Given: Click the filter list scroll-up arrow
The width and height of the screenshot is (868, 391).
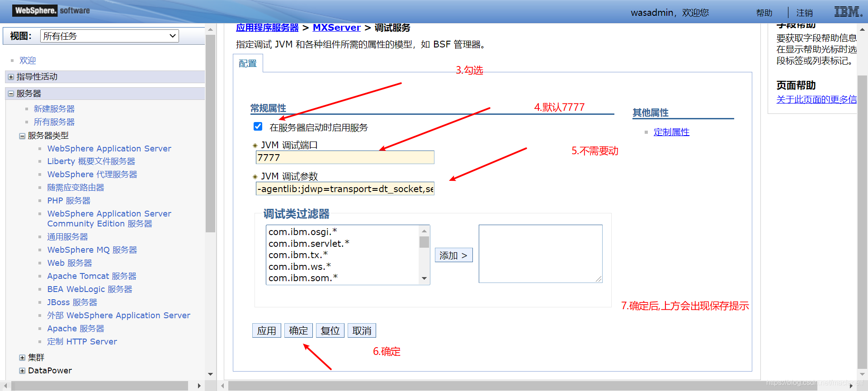Looking at the screenshot, I should [424, 231].
